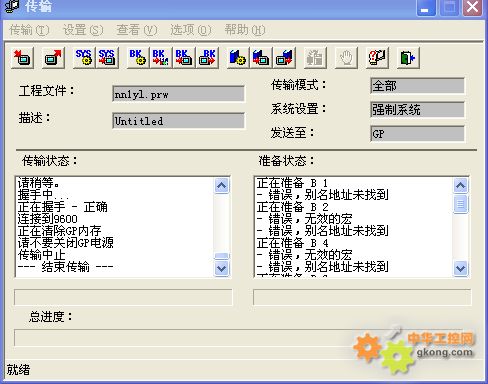Open the 帮助(H) menu
The height and width of the screenshot is (384, 488).
(245, 30)
